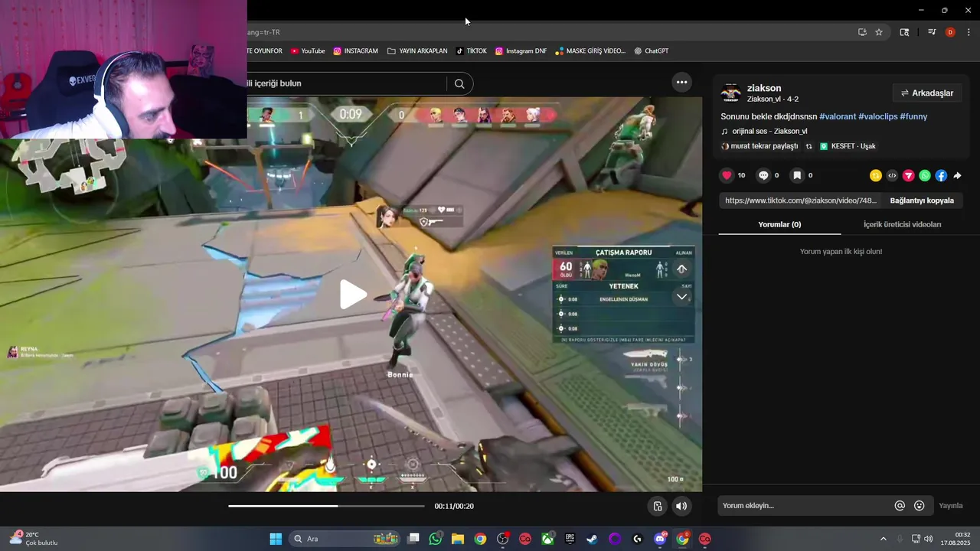Open the Chrome three-dot menu
The width and height of the screenshot is (980, 551).
click(968, 32)
